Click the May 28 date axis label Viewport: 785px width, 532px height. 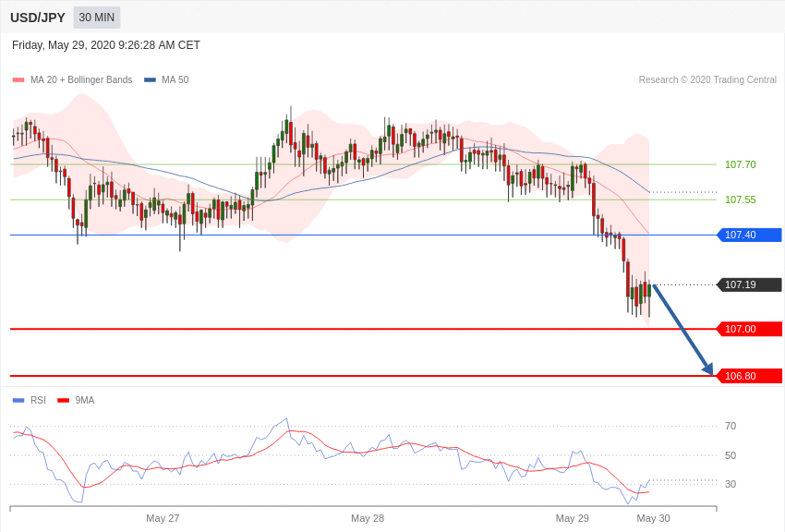pyautogui.click(x=368, y=518)
